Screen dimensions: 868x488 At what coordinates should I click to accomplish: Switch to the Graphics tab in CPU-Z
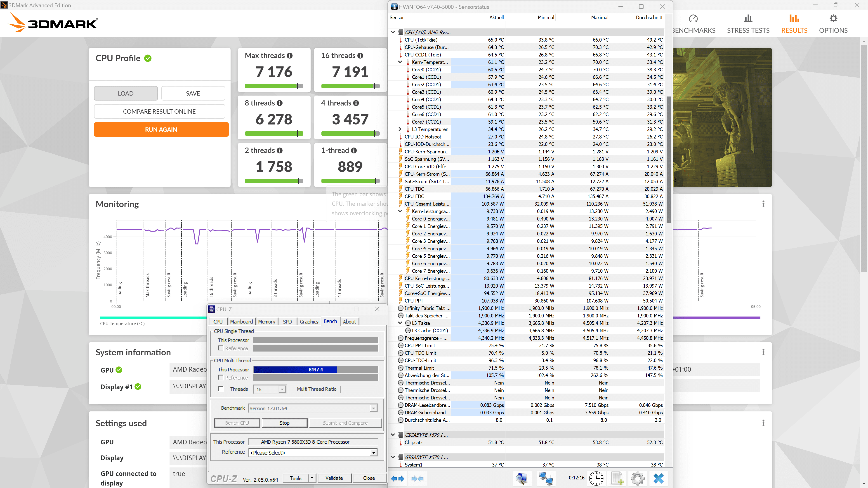[309, 322]
